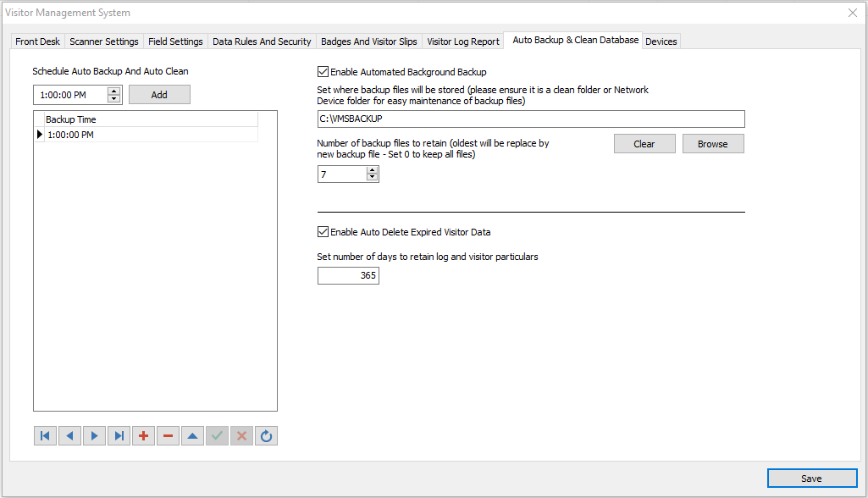Select the 1:00:00 PM backup time row

click(x=151, y=135)
